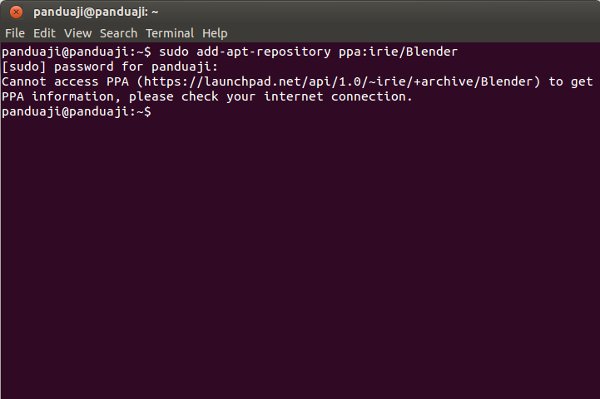Place cursor after the last empty prompt

click(x=157, y=112)
